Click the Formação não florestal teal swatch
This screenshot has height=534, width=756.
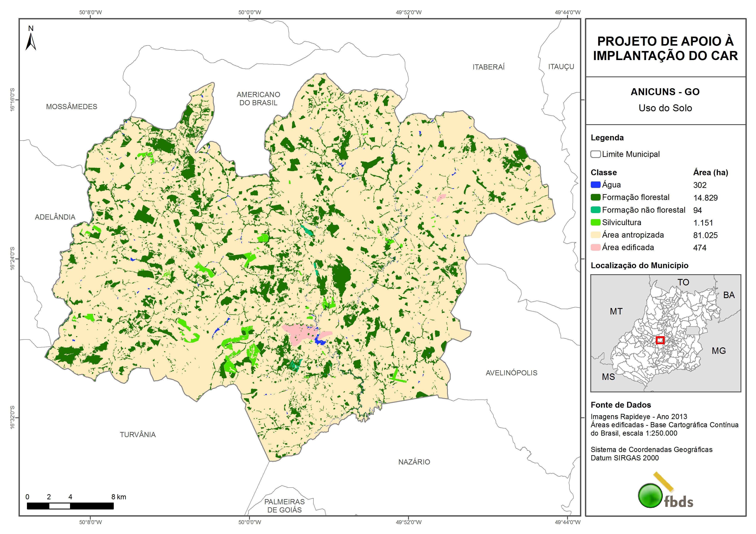[595, 210]
